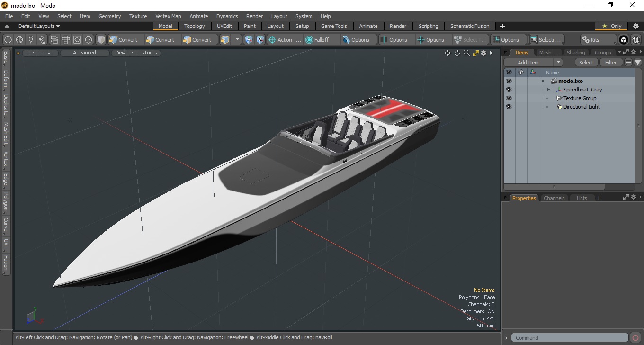Click the curve tool icon after Pen
Viewport: 644px width, 345px height.
tap(42, 40)
